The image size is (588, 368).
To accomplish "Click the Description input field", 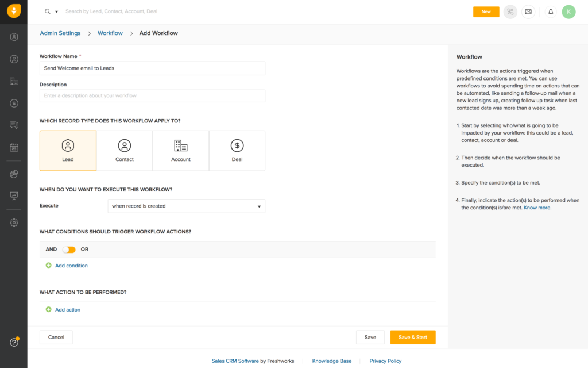I will click(x=152, y=95).
